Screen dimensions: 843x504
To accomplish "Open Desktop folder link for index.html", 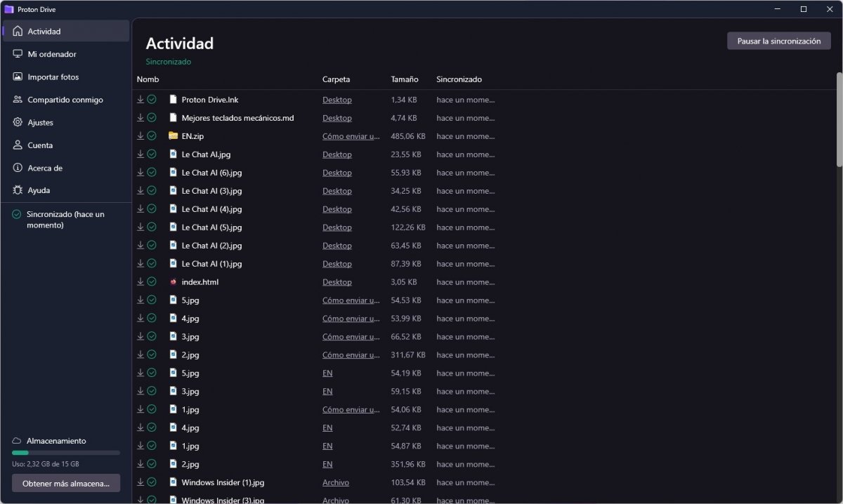I will (336, 282).
